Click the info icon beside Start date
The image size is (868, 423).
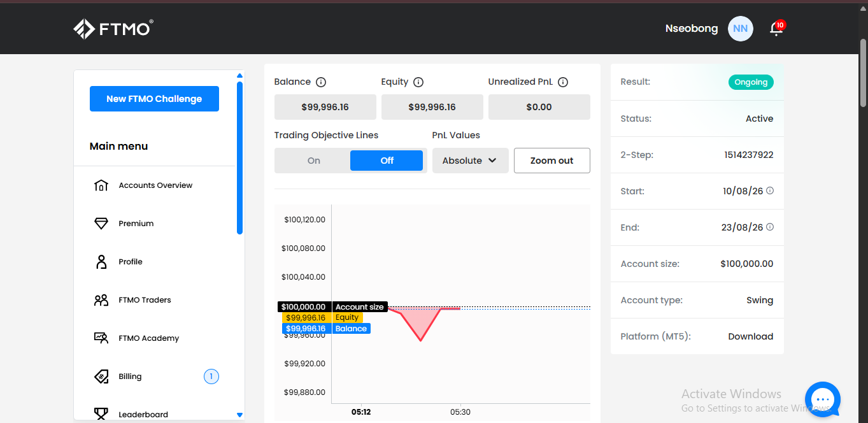click(770, 190)
